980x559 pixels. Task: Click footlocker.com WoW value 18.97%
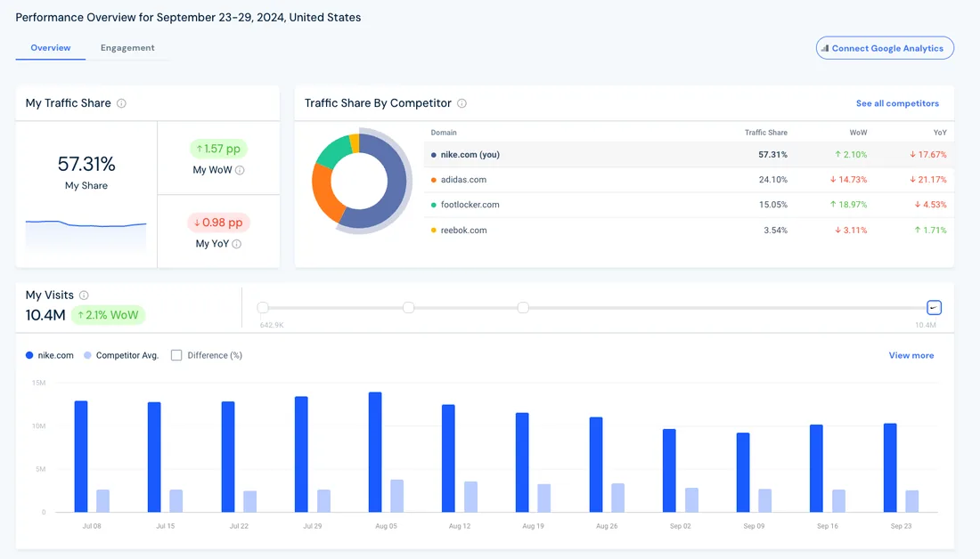click(x=848, y=205)
